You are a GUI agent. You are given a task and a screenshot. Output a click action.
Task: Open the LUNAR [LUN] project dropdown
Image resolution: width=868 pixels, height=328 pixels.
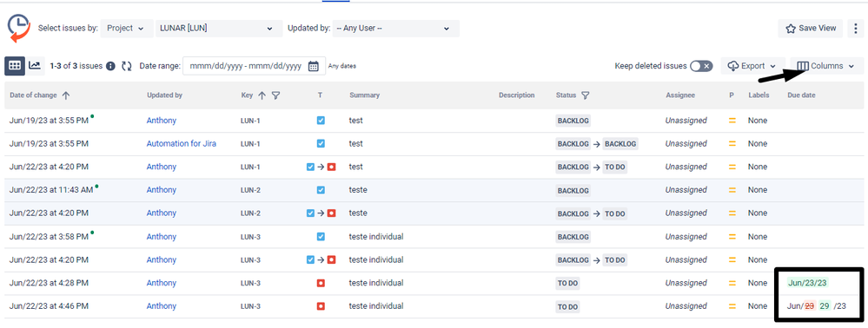(x=218, y=29)
